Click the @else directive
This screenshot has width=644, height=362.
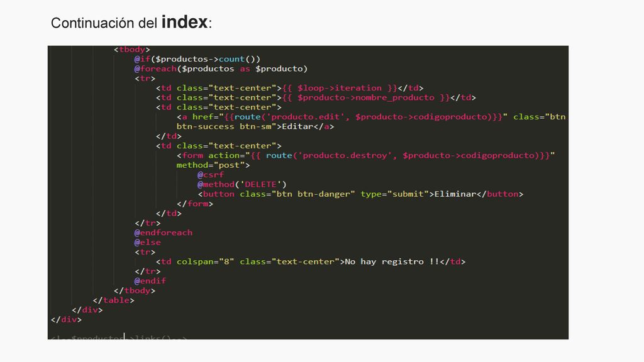[147, 242]
